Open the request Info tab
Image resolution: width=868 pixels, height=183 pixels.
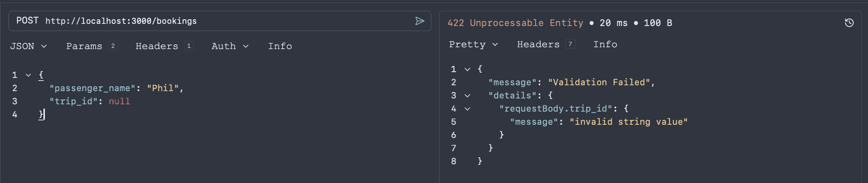coord(280,46)
